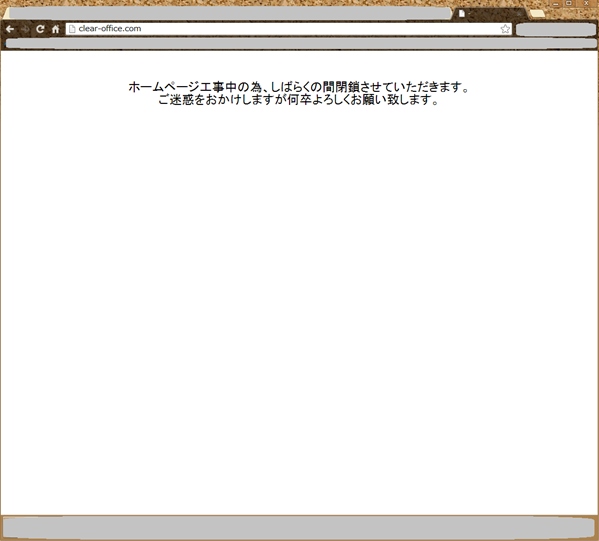
Task: Click the forward navigation arrow
Action: click(25, 29)
